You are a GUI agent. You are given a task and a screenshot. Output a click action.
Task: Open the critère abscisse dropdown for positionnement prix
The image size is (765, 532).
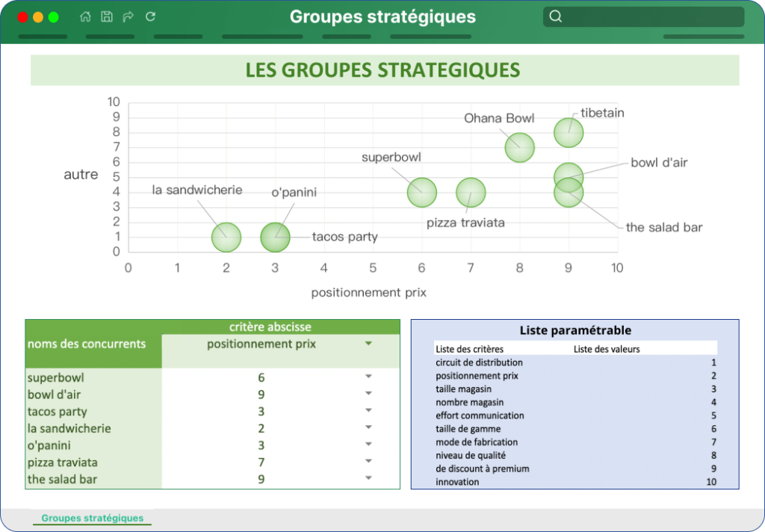point(368,344)
